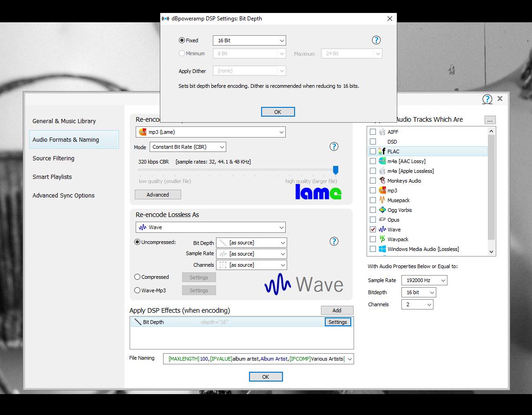532x415 pixels.
Task: Click the help icon beside mp3 Mode
Action: (x=334, y=146)
